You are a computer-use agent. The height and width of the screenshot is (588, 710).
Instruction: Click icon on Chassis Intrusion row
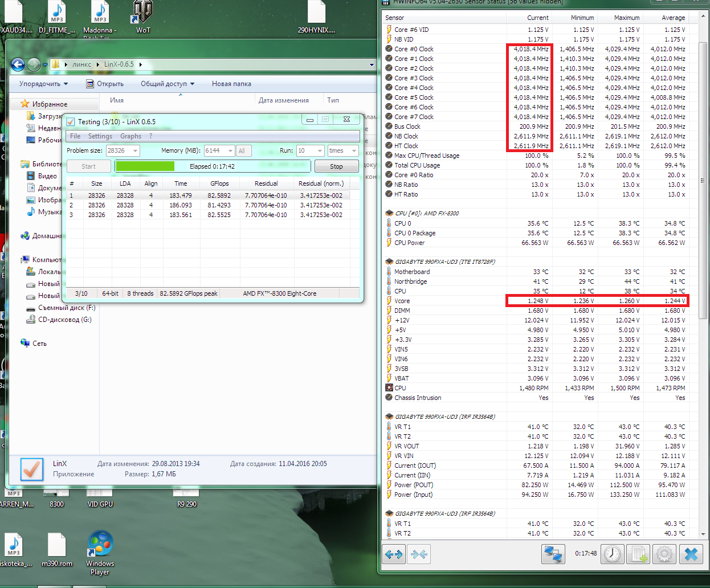(x=389, y=398)
